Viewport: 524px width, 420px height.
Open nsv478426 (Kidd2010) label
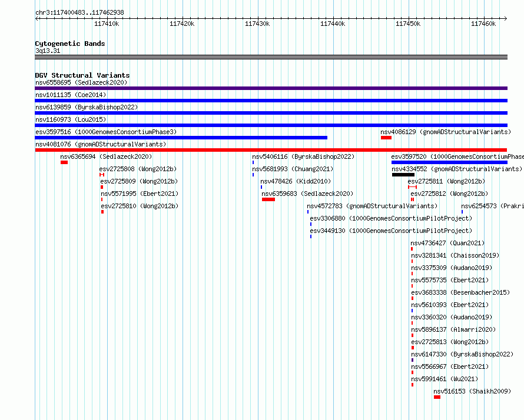coord(296,181)
